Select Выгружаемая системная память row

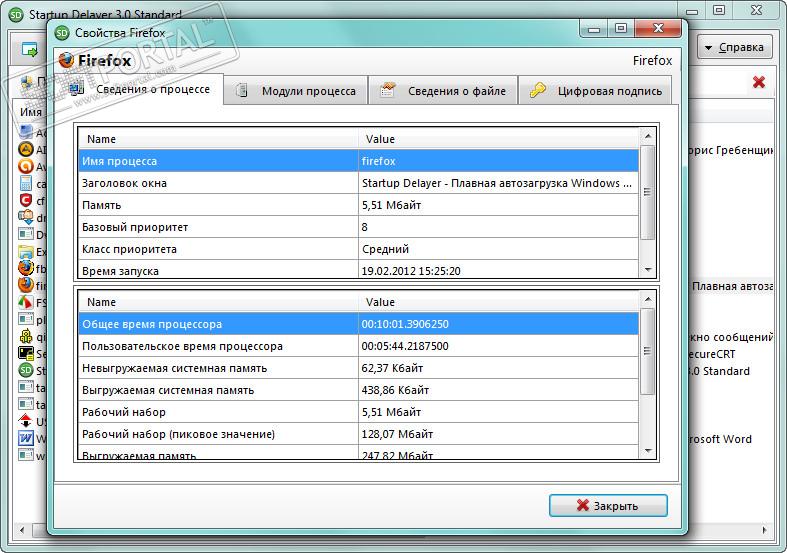point(359,390)
